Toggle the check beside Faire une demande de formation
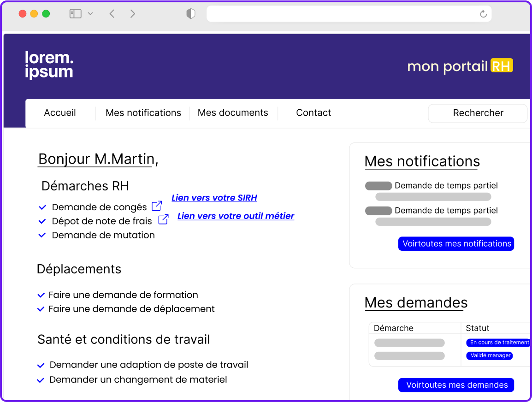 (x=41, y=295)
